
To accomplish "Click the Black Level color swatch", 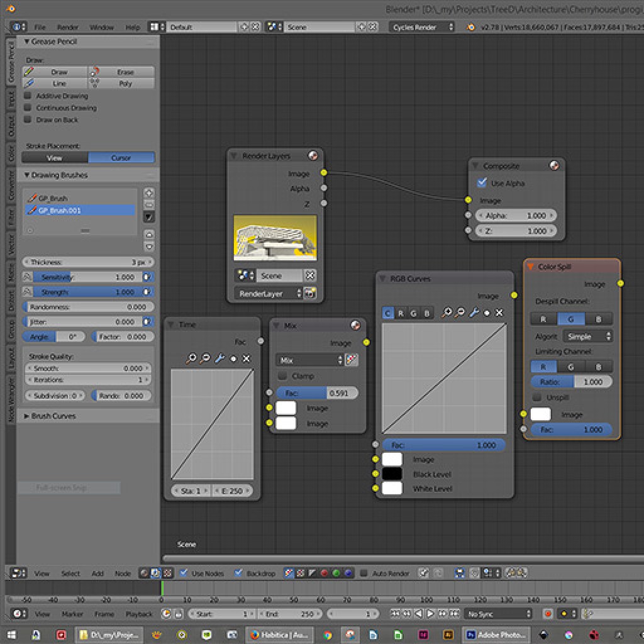I will pyautogui.click(x=392, y=474).
